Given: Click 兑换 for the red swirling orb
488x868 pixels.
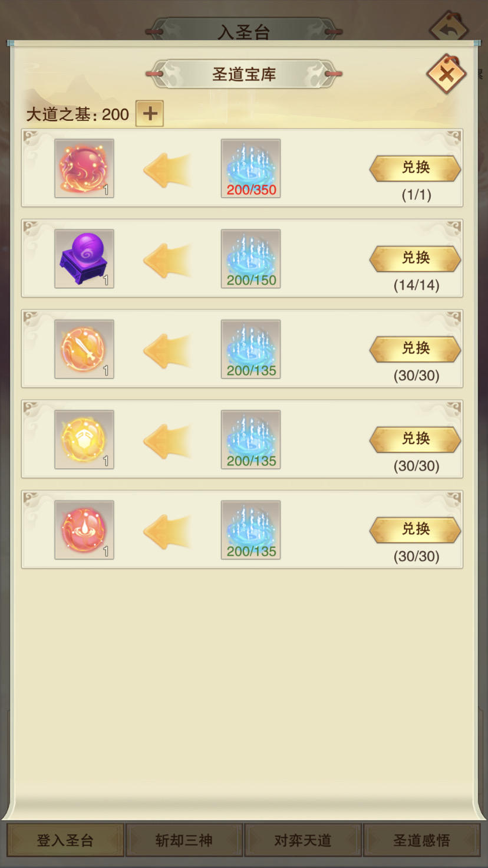Looking at the screenshot, I should coord(416,168).
